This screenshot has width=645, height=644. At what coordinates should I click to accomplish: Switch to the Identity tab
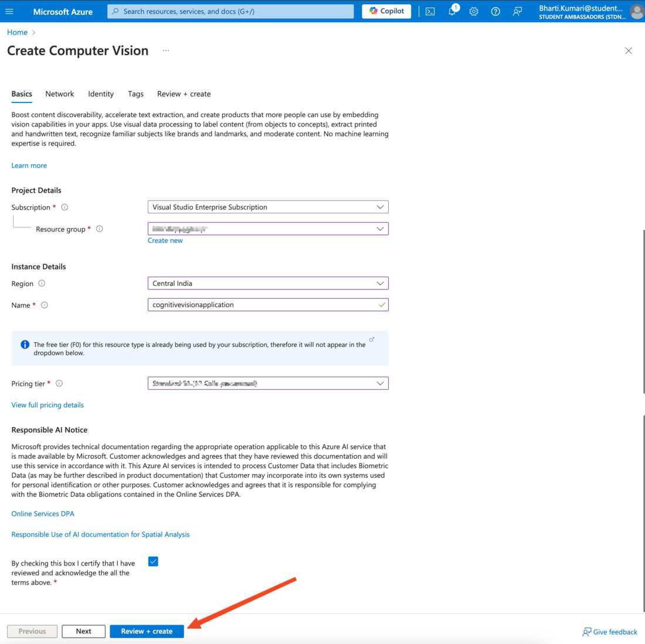pos(101,94)
